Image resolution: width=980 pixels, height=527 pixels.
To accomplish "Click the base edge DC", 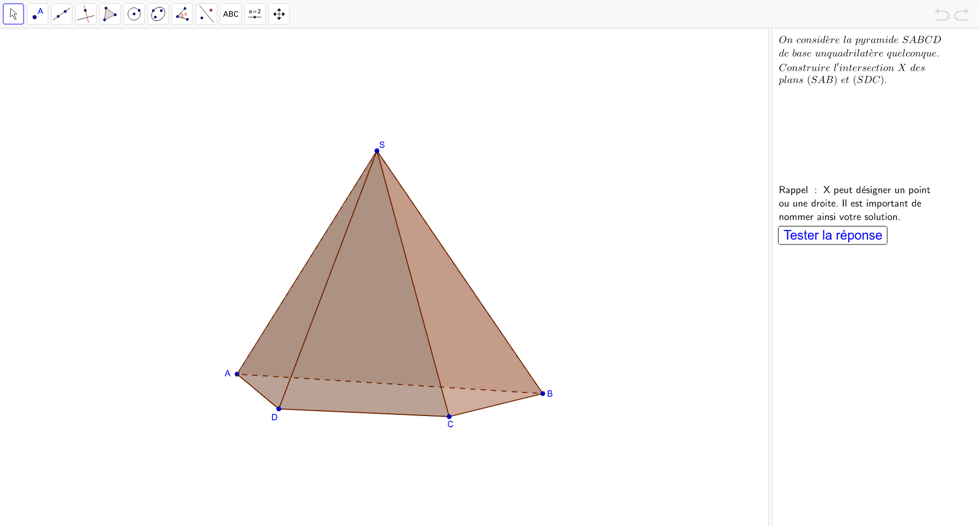I will coord(364,413).
